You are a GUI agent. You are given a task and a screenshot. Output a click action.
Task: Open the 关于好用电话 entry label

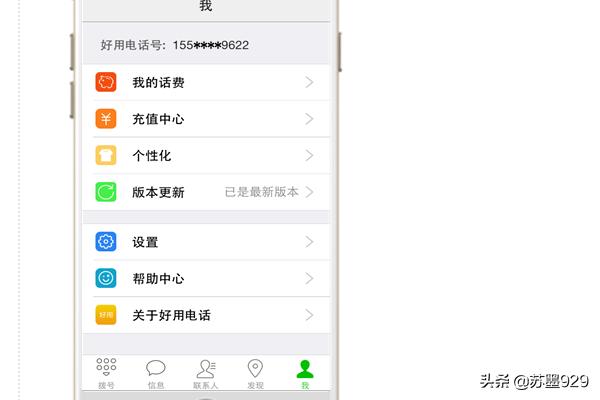171,315
